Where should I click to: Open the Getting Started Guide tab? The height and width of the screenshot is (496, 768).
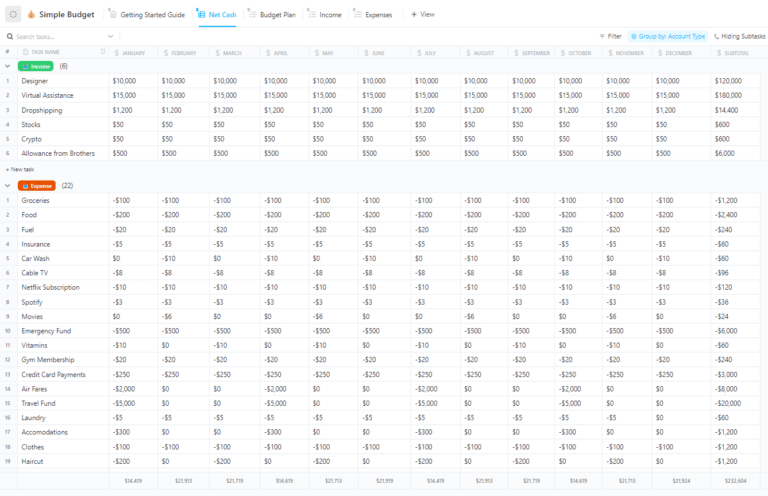click(x=147, y=15)
